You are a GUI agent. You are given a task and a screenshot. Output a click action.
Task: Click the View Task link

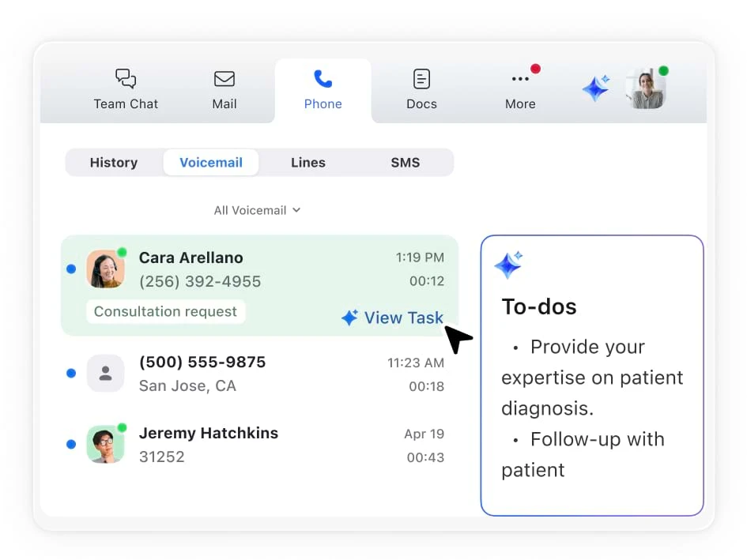393,318
